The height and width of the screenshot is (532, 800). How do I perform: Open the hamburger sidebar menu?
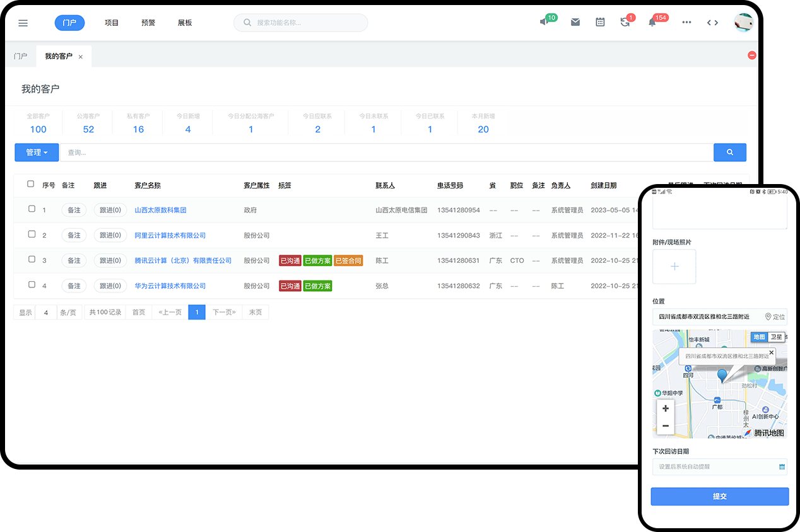[23, 23]
